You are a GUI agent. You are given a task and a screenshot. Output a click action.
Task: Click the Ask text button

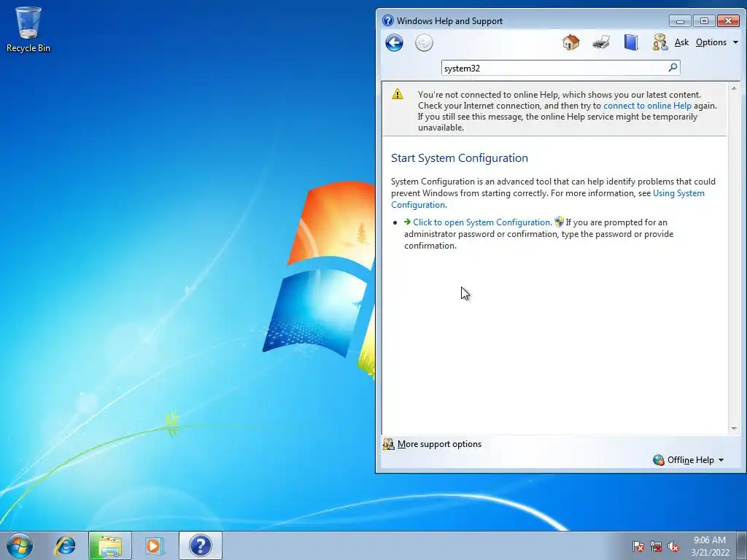pyautogui.click(x=681, y=42)
